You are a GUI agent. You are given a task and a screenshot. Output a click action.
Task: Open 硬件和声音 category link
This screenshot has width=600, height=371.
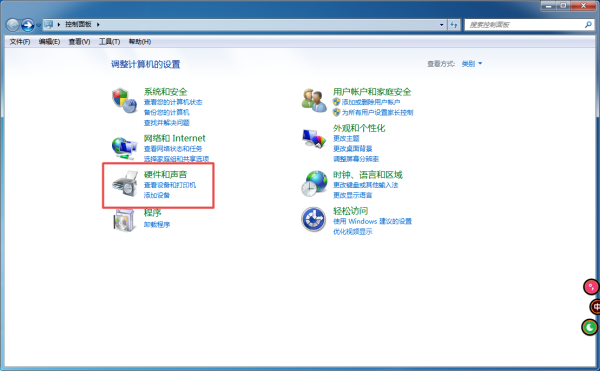[165, 174]
